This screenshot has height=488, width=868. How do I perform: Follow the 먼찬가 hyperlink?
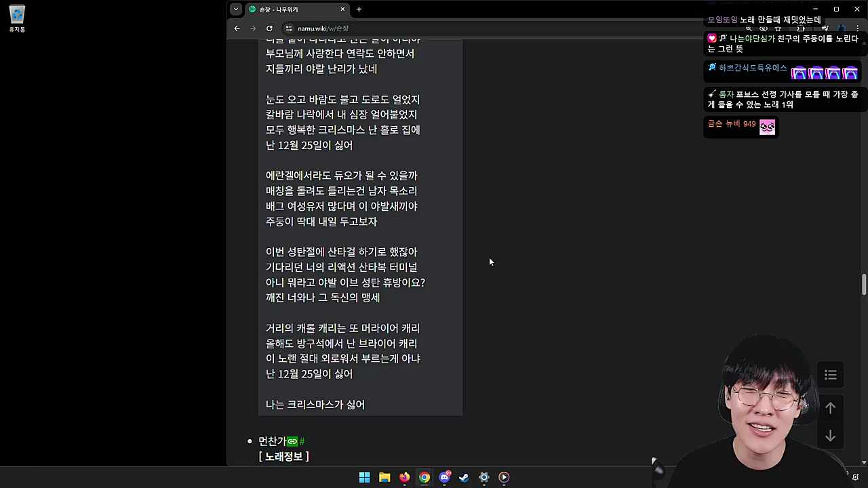click(x=271, y=441)
